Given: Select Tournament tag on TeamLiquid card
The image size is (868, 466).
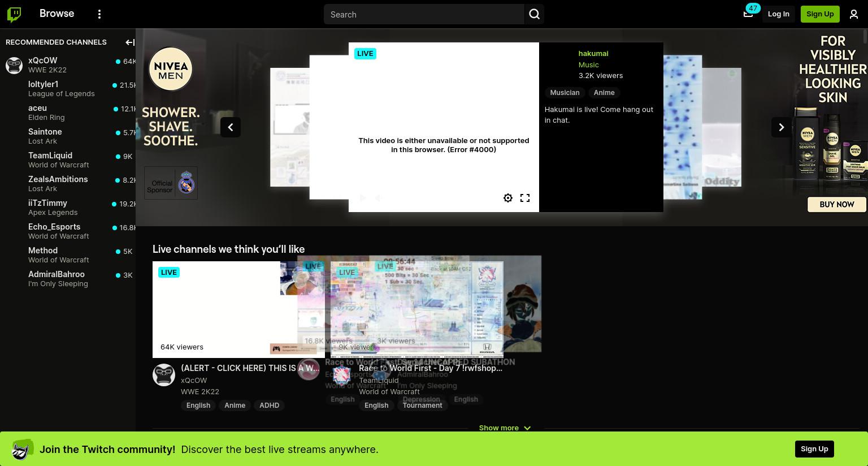Looking at the screenshot, I should tap(422, 405).
